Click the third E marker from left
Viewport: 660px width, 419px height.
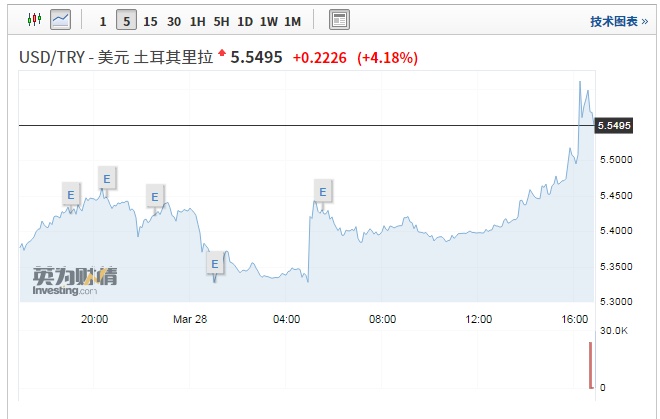tap(154, 196)
